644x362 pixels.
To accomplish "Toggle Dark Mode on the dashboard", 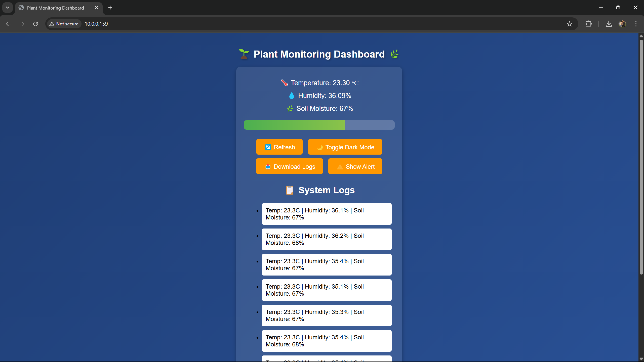I will pos(345,147).
